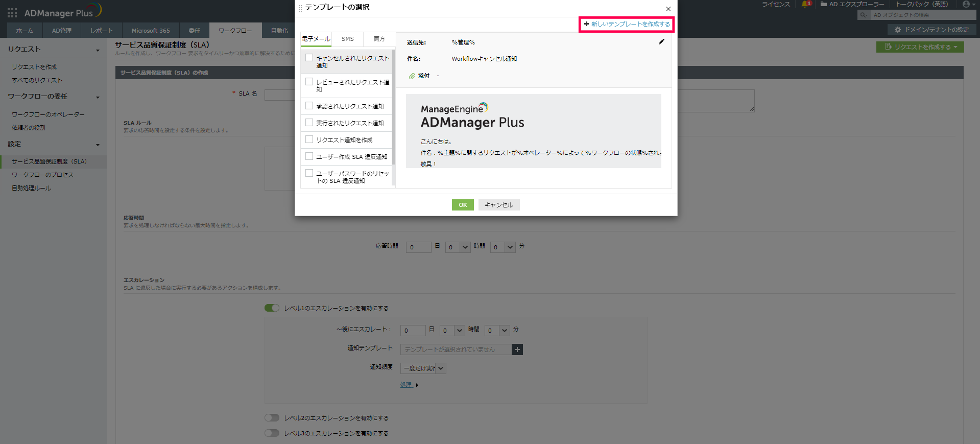Viewport: 980px width, 444px height.
Task: Check レビューされたリクエスト通知 template
Action: click(x=309, y=81)
